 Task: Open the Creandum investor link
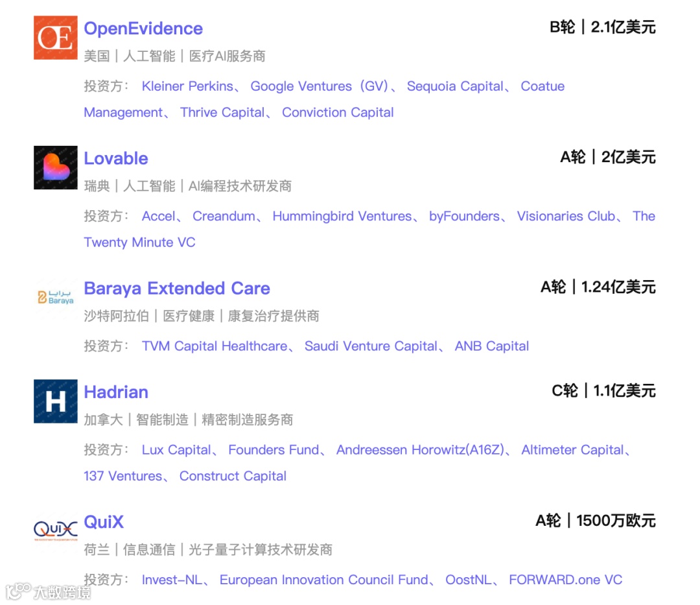(224, 216)
